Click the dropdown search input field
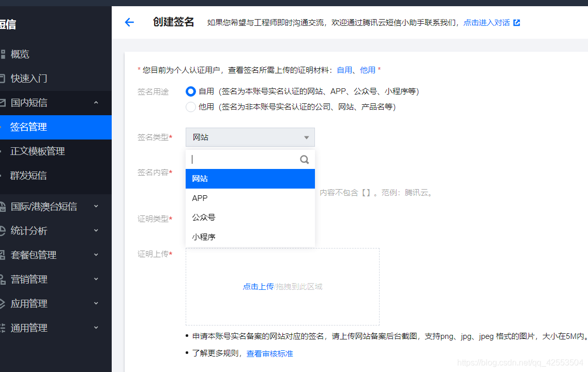The width and height of the screenshot is (588, 372). point(243,159)
